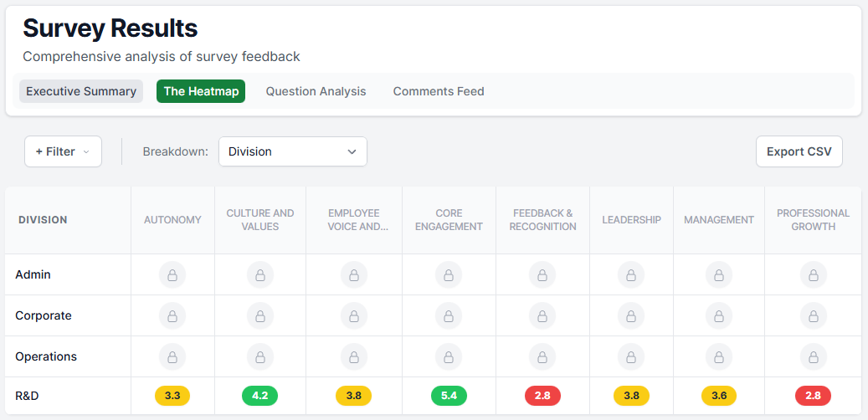
Task: Select the R&D Feedback & Recognition 2.8 badge
Action: pyautogui.click(x=542, y=396)
